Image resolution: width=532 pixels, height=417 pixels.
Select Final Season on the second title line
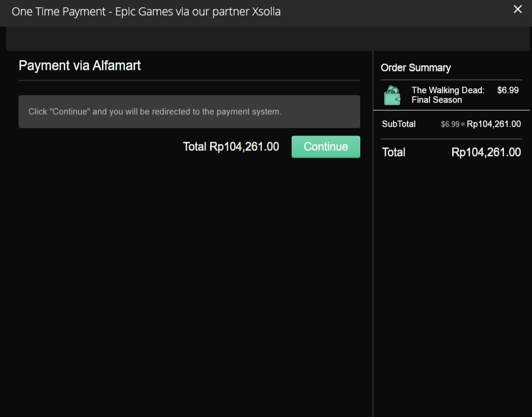point(436,100)
